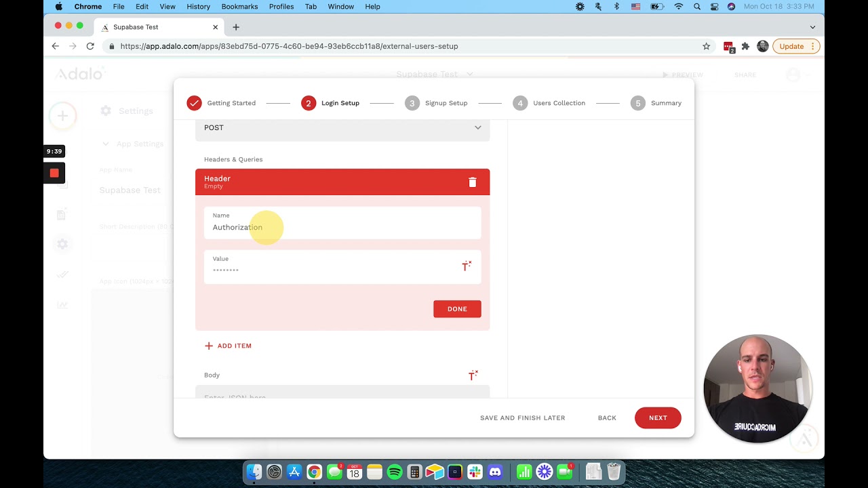The width and height of the screenshot is (868, 488).
Task: Click the plus icon beside ADD ITEM
Action: click(x=209, y=346)
